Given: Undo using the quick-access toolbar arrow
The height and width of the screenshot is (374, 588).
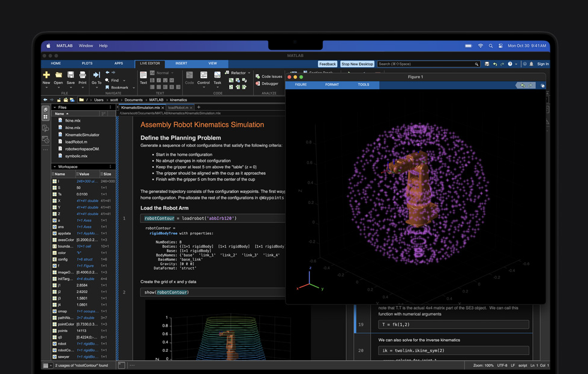Looking at the screenshot, I should point(495,64).
